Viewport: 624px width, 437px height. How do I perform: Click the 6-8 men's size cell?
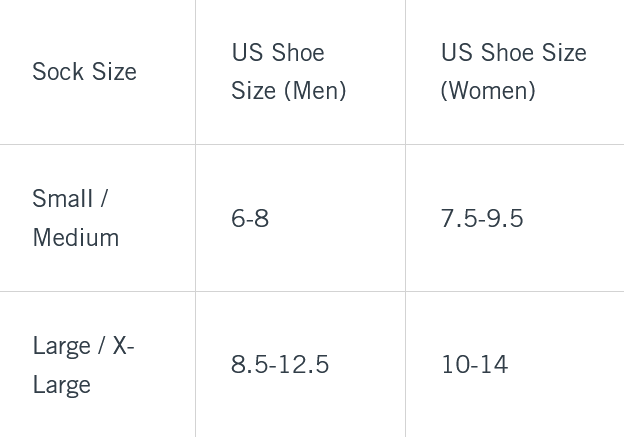[250, 218]
